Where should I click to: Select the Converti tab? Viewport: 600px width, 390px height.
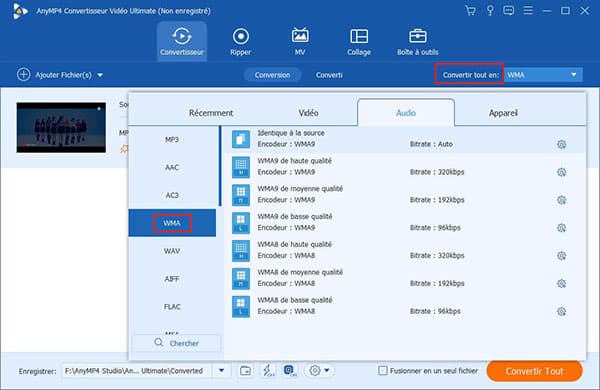(x=329, y=75)
